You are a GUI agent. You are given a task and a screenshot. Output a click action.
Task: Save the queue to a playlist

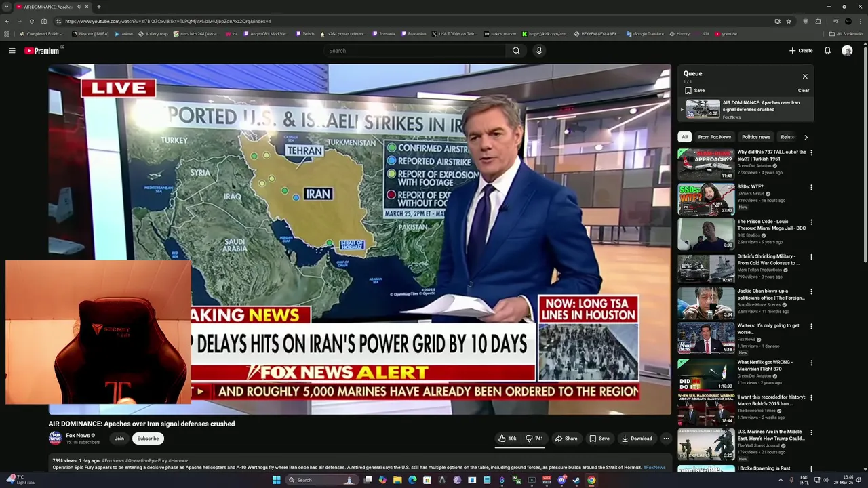[694, 90]
